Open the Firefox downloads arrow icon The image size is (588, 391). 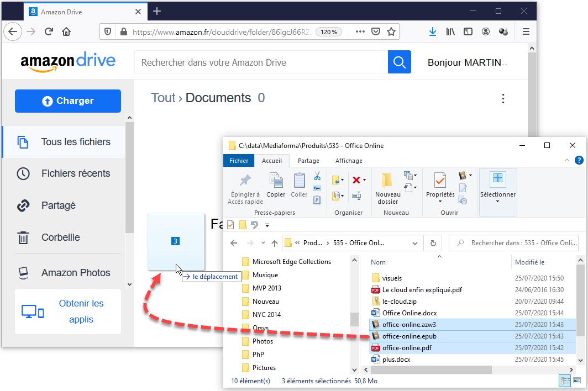tap(432, 31)
